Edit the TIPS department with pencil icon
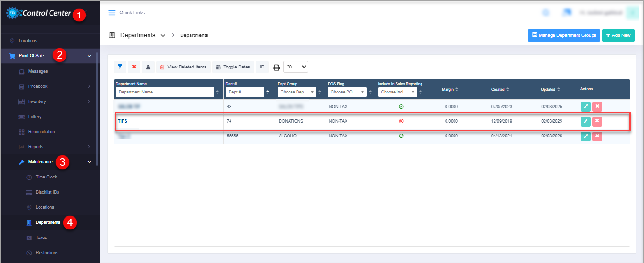The width and height of the screenshot is (644, 263). [x=586, y=121]
